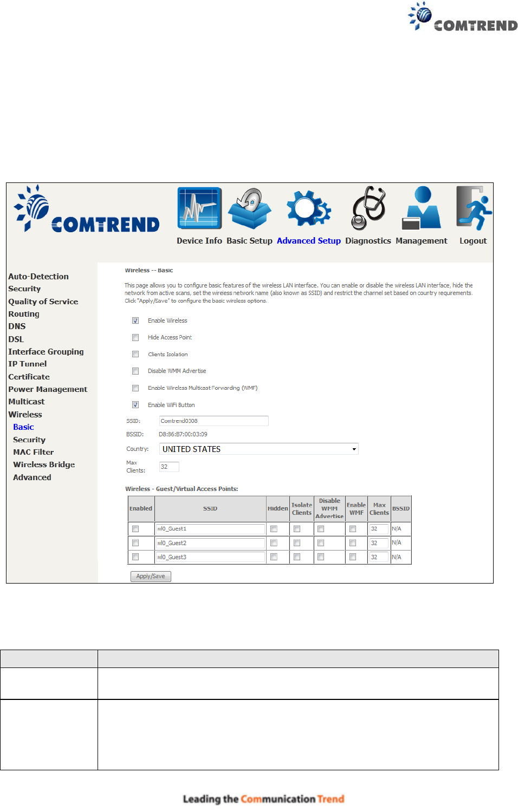The width and height of the screenshot is (518, 812).
Task: Click the Basic Setup label
Action: (249, 241)
